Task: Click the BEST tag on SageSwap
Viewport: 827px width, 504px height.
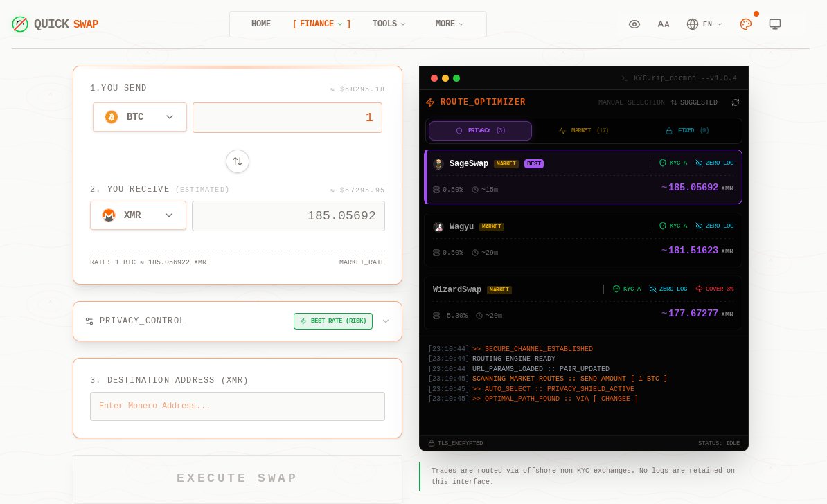Action: pos(534,163)
